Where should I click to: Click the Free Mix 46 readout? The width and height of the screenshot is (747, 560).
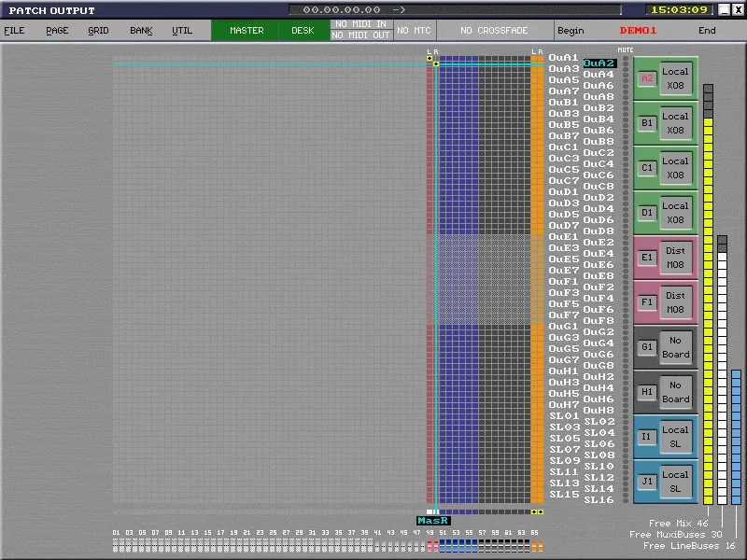[679, 523]
